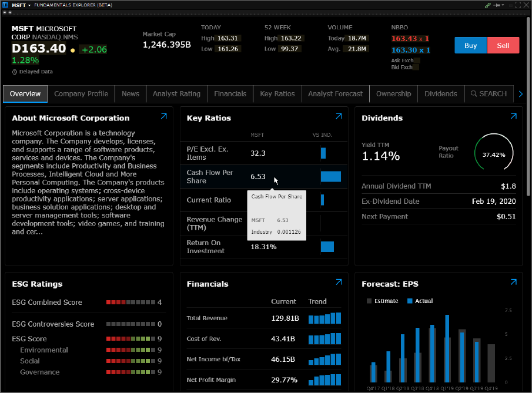
Task: Switch to the Company Profile tab
Action: click(81, 94)
